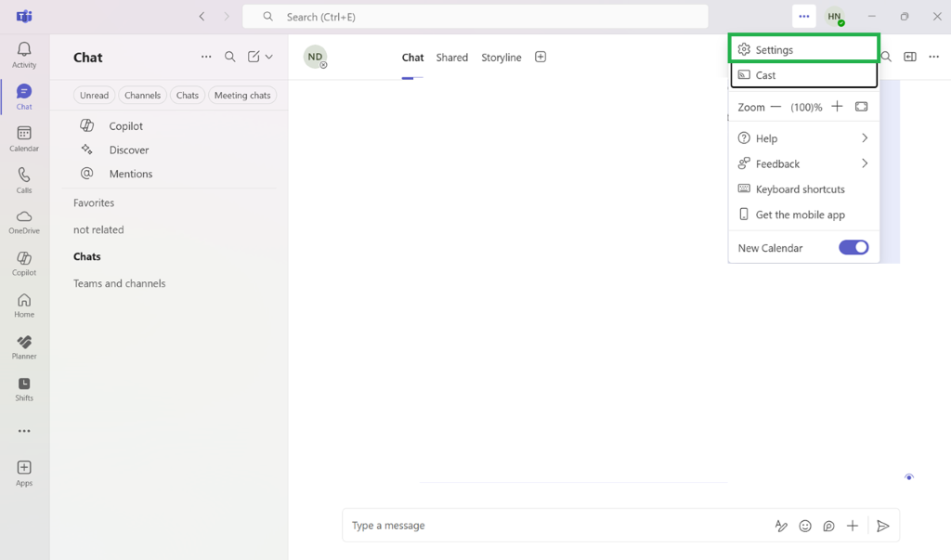Open OneDrive from the sidebar
Viewport: 951px width, 560px height.
click(x=24, y=222)
